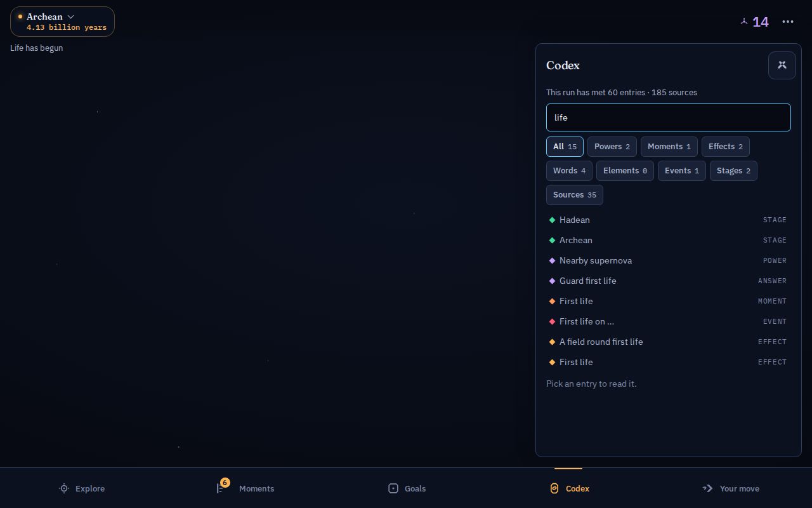Open the Guard first life answer entry
This screenshot has width=812, height=508.
tap(669, 281)
